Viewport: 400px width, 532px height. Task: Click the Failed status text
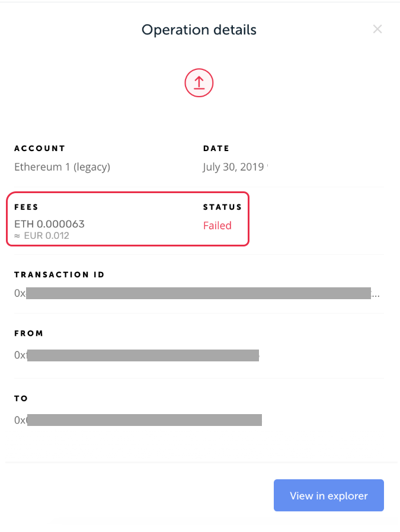coord(217,226)
